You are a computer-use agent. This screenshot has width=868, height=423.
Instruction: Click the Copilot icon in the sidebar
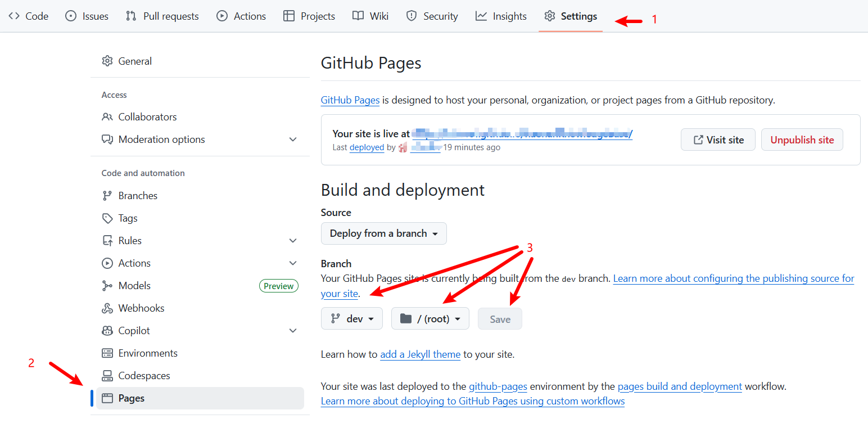pos(107,330)
